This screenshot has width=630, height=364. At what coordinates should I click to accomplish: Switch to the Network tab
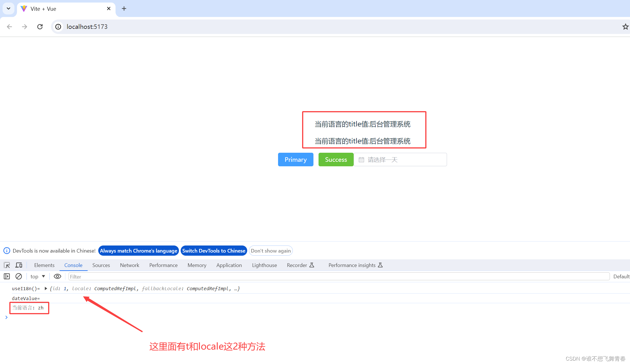(130, 265)
